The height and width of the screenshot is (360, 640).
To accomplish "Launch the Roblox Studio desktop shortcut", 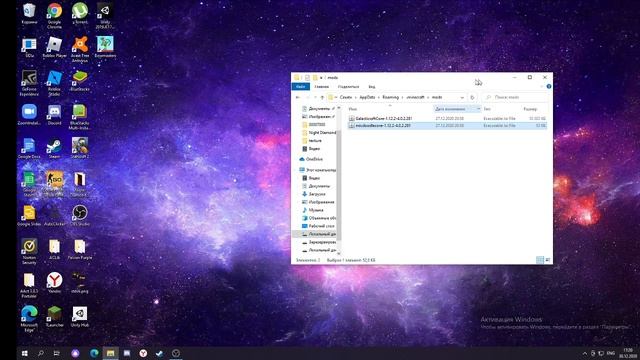I will pyautogui.click(x=54, y=83).
